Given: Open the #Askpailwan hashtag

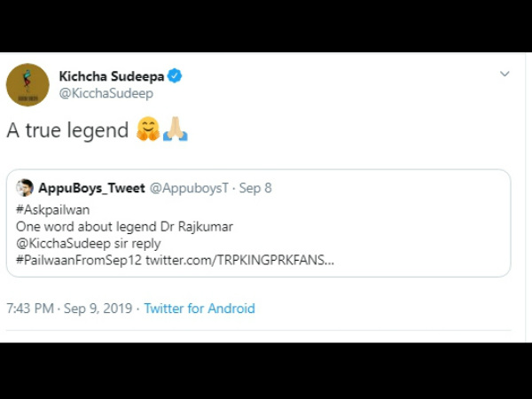Looking at the screenshot, I should pyautogui.click(x=51, y=208).
